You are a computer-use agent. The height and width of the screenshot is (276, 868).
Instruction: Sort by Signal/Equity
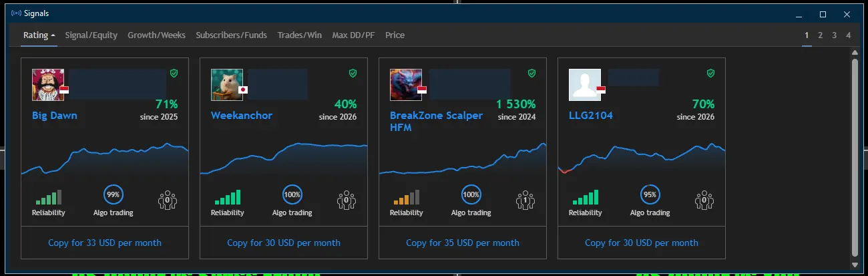(91, 35)
